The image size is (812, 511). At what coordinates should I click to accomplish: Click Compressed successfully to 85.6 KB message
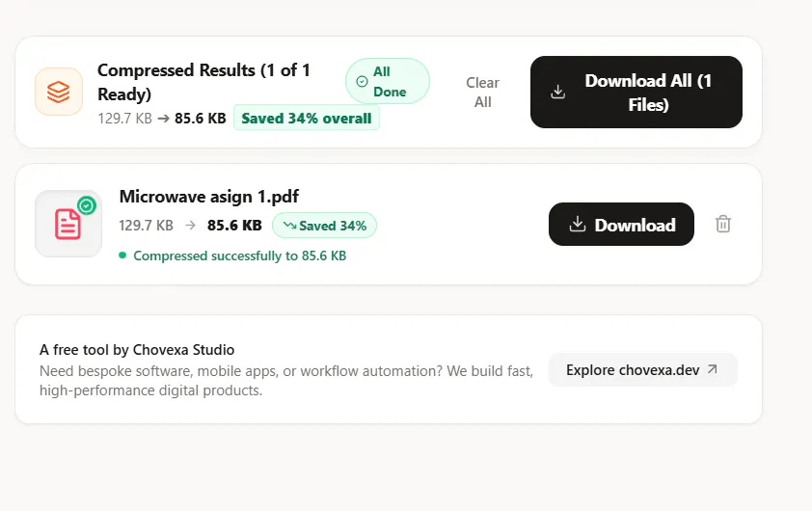coord(239,255)
